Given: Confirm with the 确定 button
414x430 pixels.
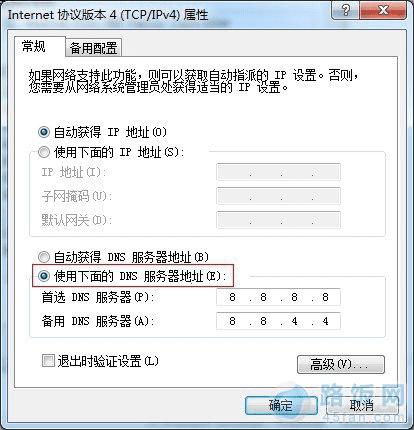Looking at the screenshot, I should click(x=281, y=405).
